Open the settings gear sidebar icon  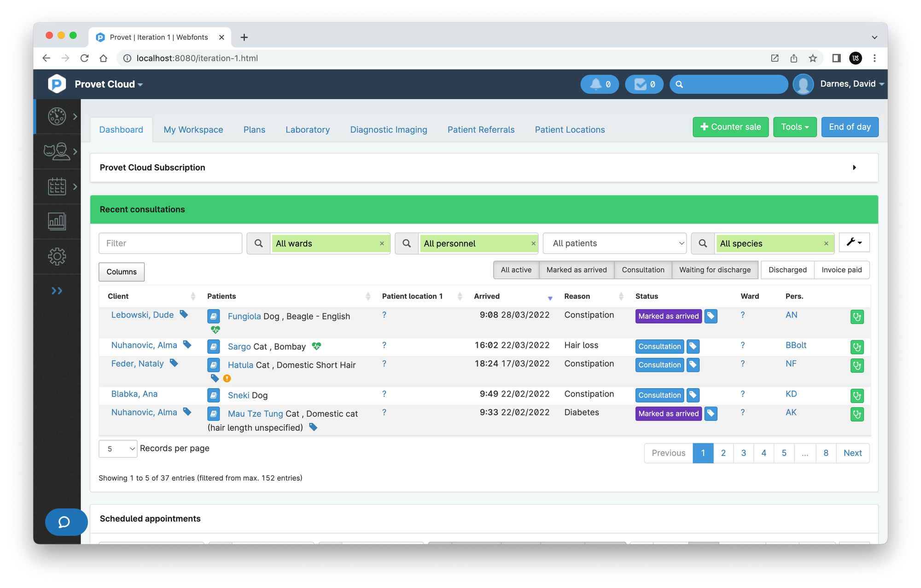(x=57, y=256)
